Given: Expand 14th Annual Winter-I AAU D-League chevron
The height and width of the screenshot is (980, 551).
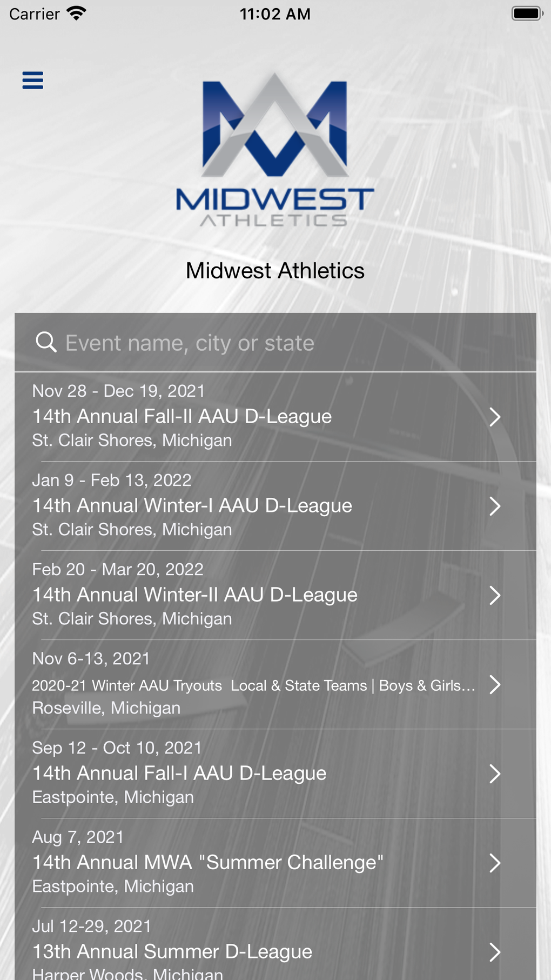Looking at the screenshot, I should tap(494, 506).
